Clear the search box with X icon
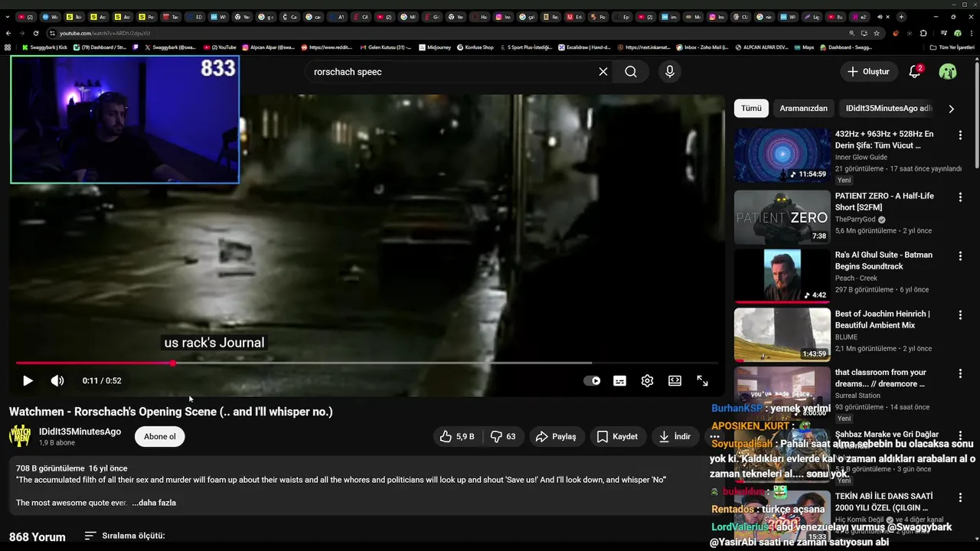The width and height of the screenshot is (980, 551). (603, 71)
